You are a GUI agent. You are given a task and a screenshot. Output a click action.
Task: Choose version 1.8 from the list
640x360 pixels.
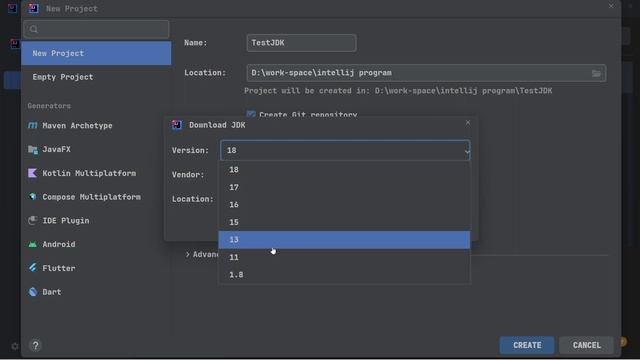[x=344, y=275]
